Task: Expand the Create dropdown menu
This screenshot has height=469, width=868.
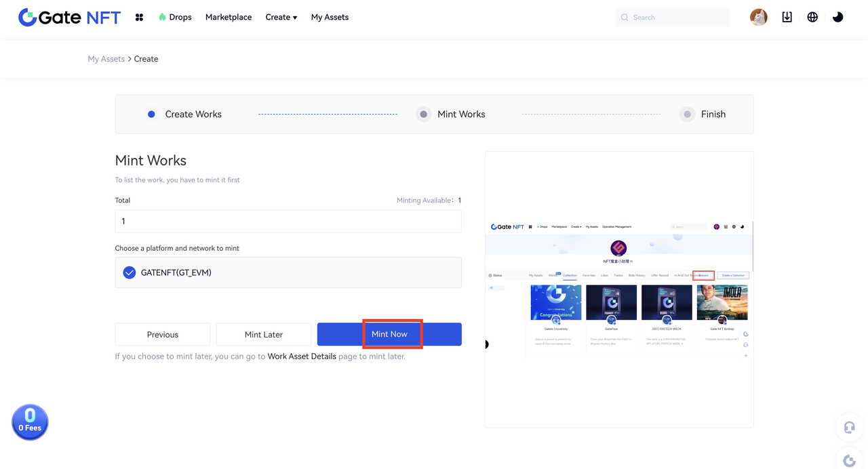Action: click(281, 18)
